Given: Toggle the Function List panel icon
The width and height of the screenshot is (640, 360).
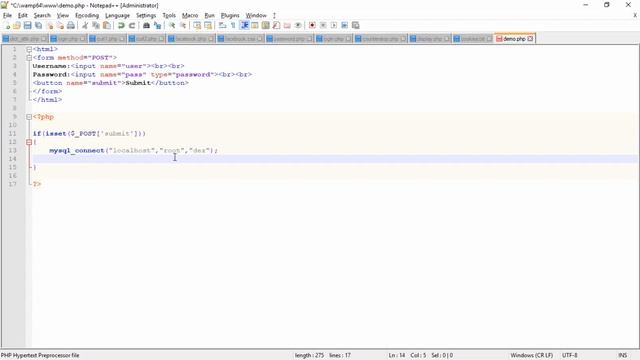Looking at the screenshot, I should coord(276,25).
